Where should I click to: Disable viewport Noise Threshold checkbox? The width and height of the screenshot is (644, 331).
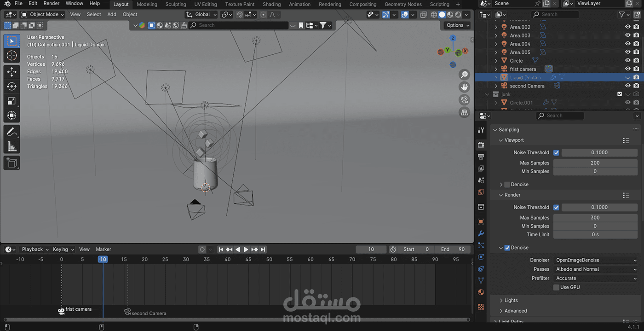click(x=556, y=152)
